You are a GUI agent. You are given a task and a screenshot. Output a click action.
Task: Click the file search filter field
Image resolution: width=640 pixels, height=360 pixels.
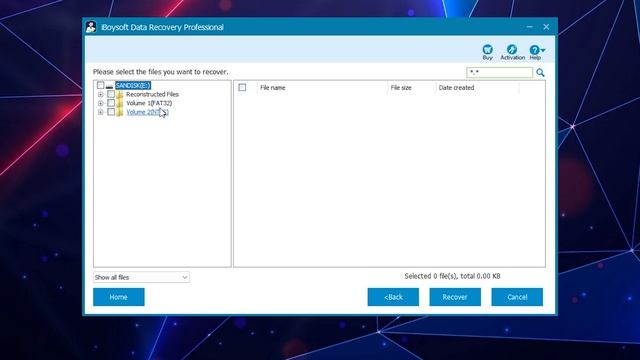500,73
